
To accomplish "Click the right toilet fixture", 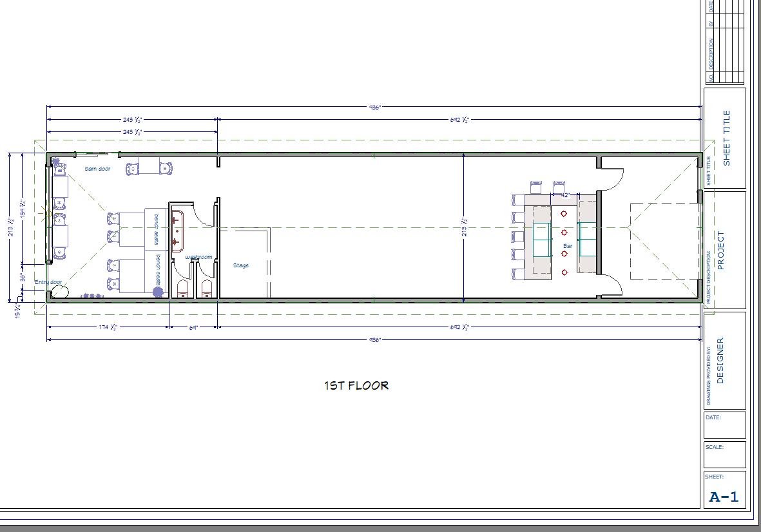I will (207, 289).
